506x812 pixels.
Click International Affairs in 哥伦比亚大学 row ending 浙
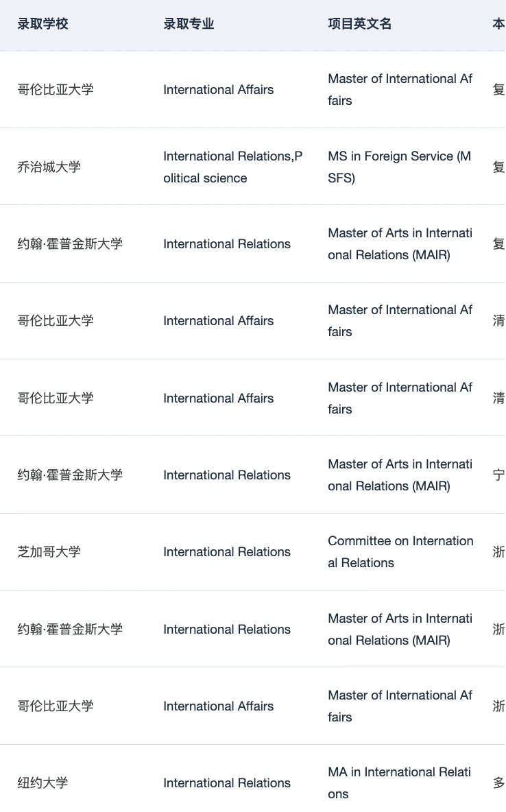[x=218, y=706]
